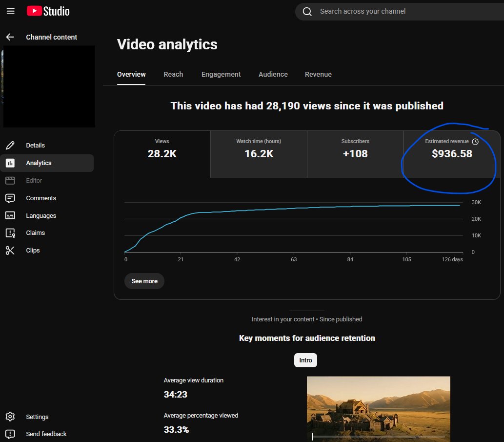Go back using Channel content arrow

pyautogui.click(x=10, y=37)
